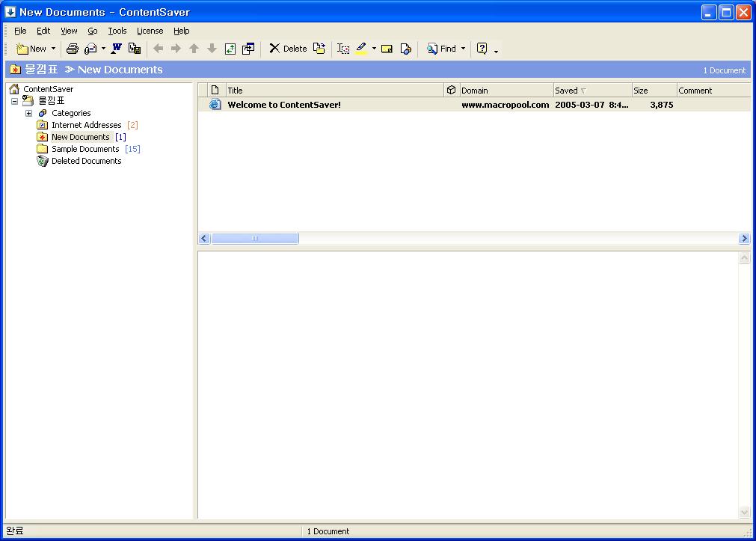Click the yellow highlighter tool icon
Screen dimensions: 756x541
(362, 49)
